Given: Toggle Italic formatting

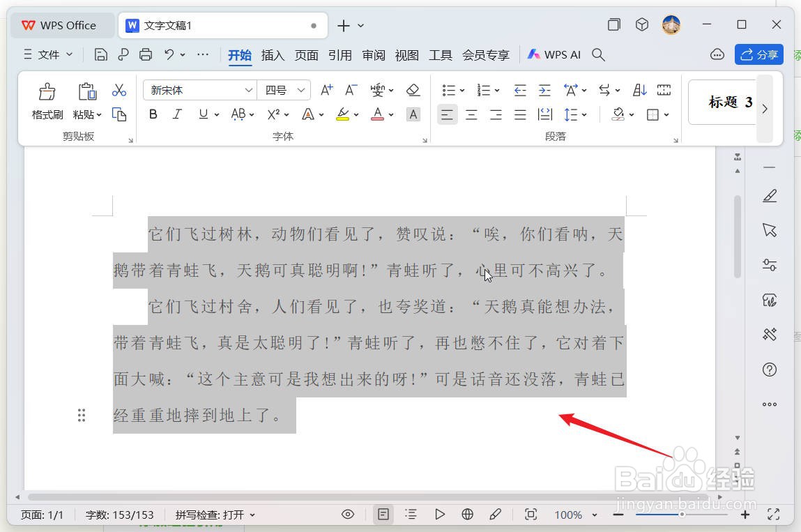Looking at the screenshot, I should pos(177,114).
